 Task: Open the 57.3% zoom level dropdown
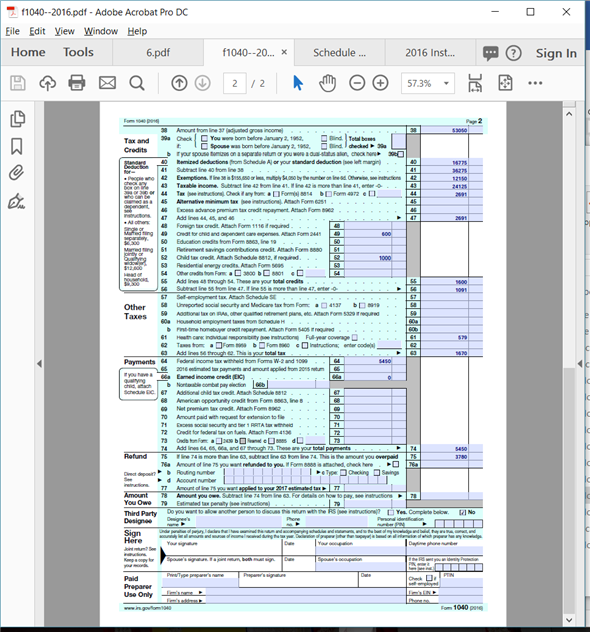point(428,83)
